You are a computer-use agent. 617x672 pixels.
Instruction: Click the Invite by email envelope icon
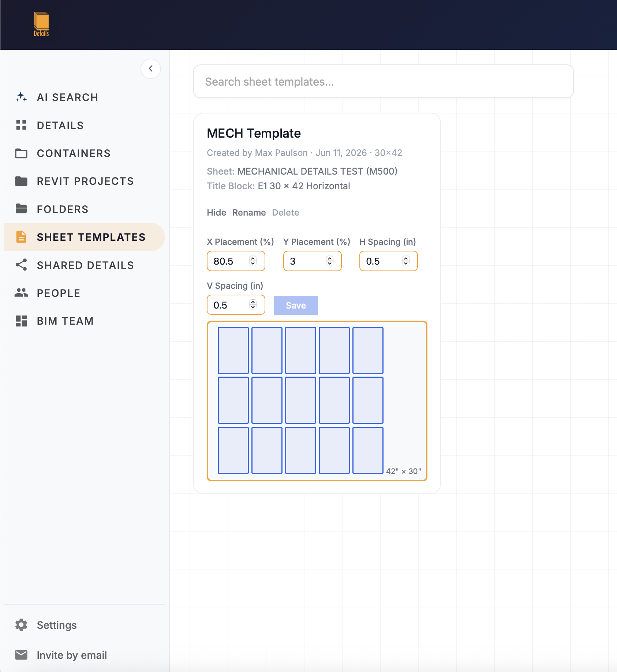pos(21,655)
